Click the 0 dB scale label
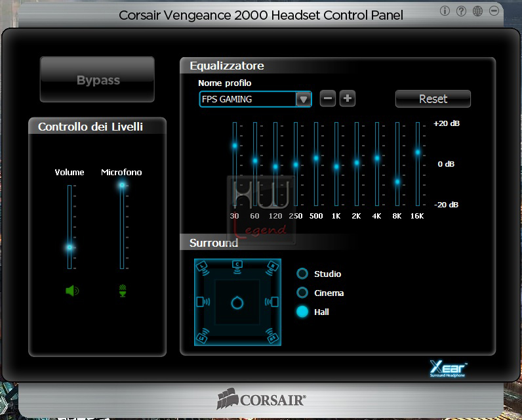The width and height of the screenshot is (522, 420). tap(446, 164)
